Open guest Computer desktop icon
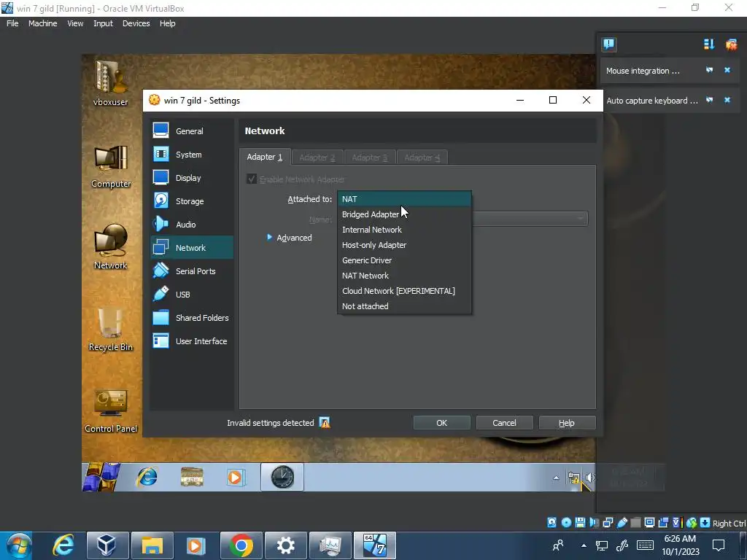The width and height of the screenshot is (747, 560). [x=111, y=167]
